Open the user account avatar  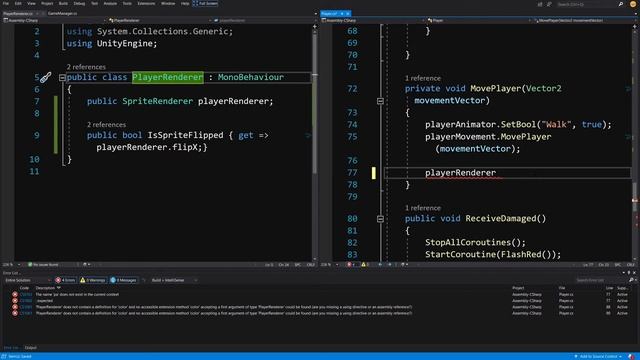point(633,4)
